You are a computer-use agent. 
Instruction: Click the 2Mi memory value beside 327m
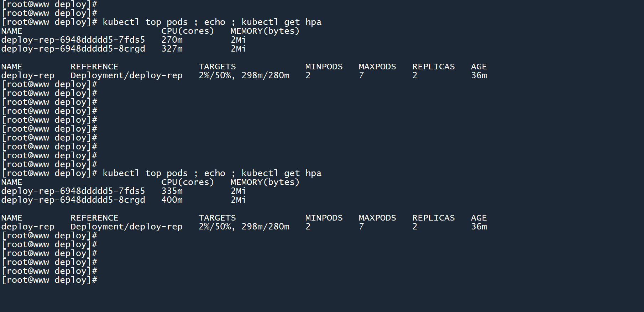(238, 49)
